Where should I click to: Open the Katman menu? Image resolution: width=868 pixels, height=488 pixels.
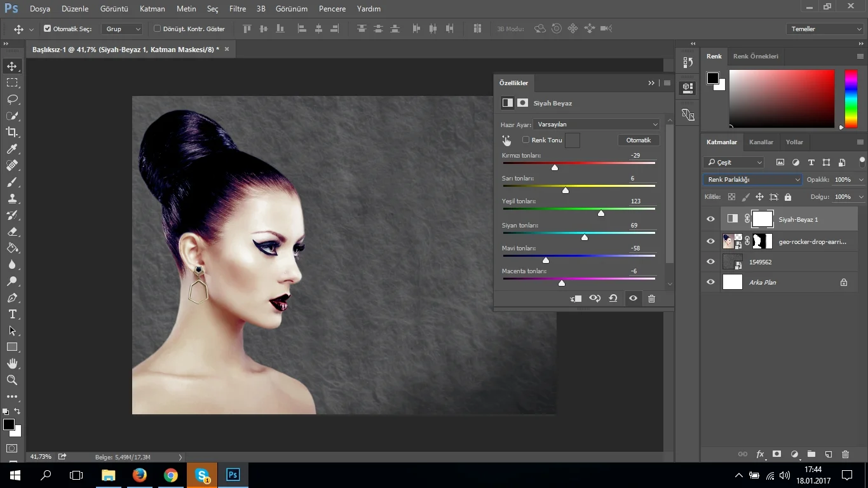153,9
